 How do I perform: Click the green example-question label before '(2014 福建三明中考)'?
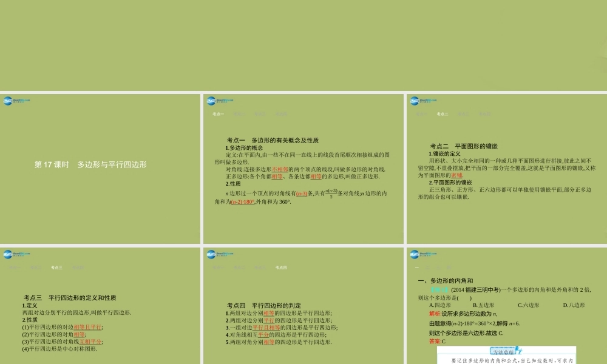pos(439,289)
